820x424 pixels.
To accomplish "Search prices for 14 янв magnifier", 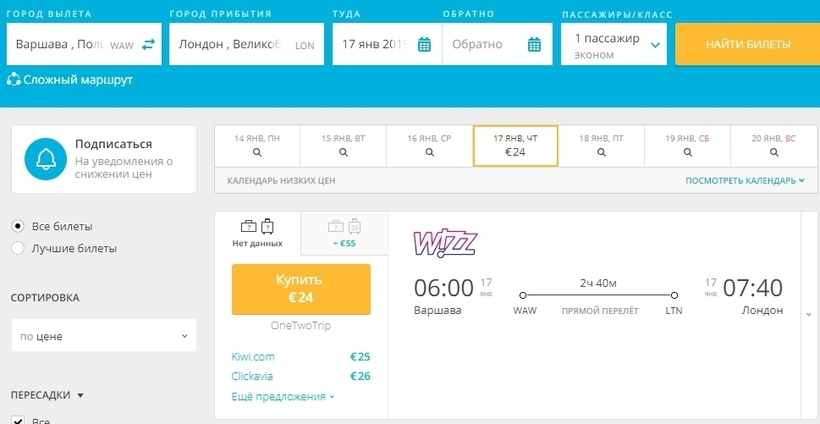I will tap(257, 153).
